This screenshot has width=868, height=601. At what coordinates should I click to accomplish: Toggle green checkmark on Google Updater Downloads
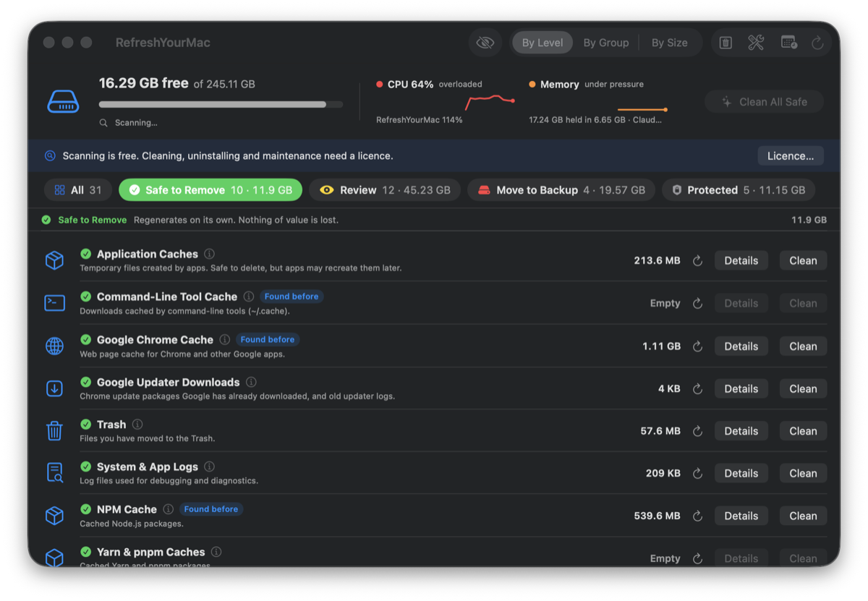(x=85, y=382)
